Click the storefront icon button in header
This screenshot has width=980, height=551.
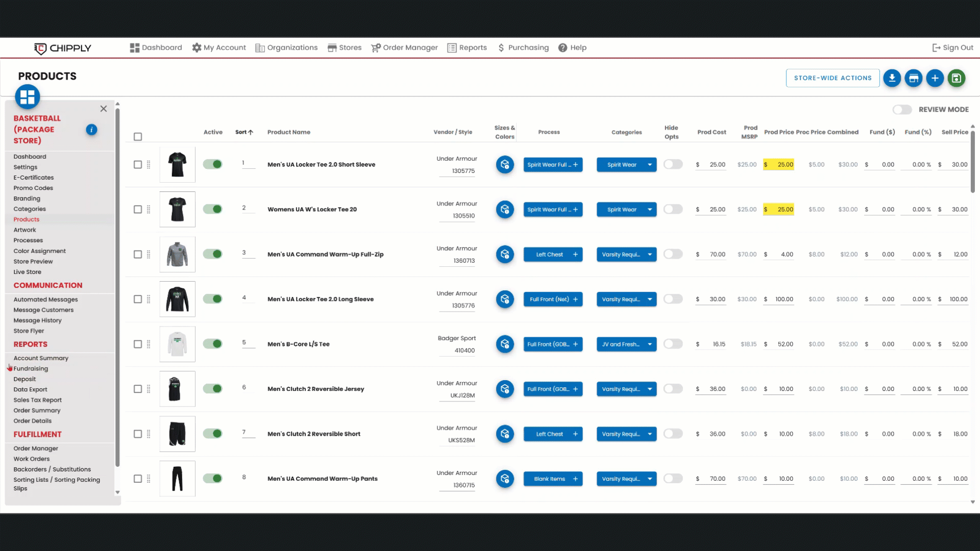click(914, 78)
